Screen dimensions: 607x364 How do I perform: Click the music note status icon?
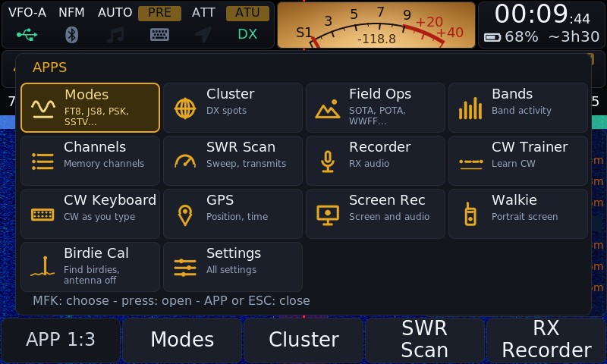(x=115, y=35)
